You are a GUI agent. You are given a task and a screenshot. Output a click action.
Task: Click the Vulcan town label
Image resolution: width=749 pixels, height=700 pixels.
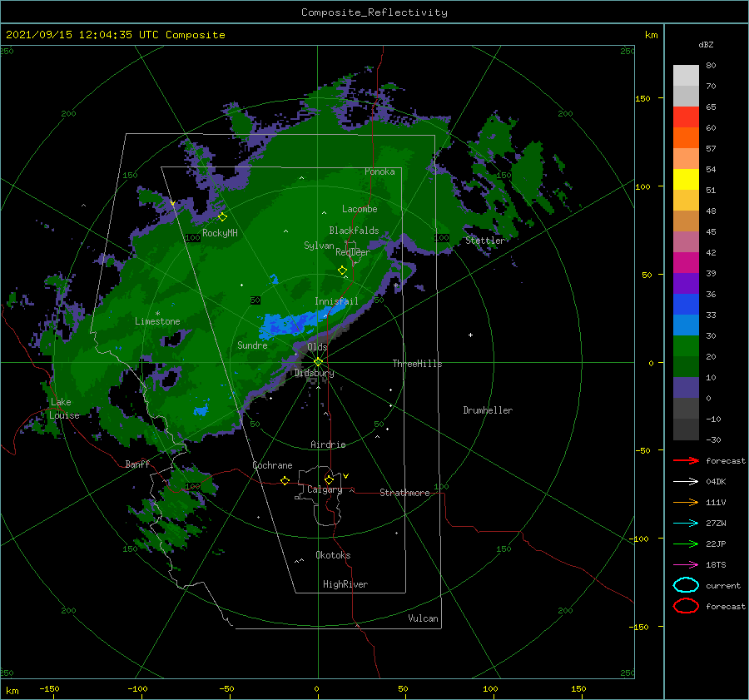coord(423,618)
